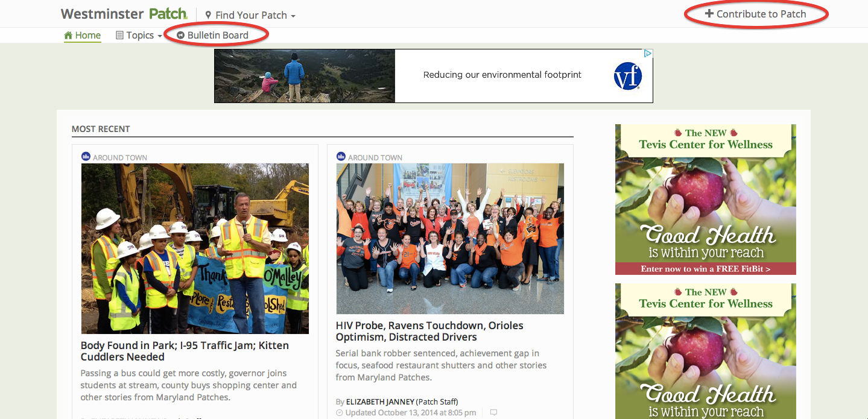868x419 pixels.
Task: Click author name Elizabeth Janney
Action: click(x=380, y=402)
